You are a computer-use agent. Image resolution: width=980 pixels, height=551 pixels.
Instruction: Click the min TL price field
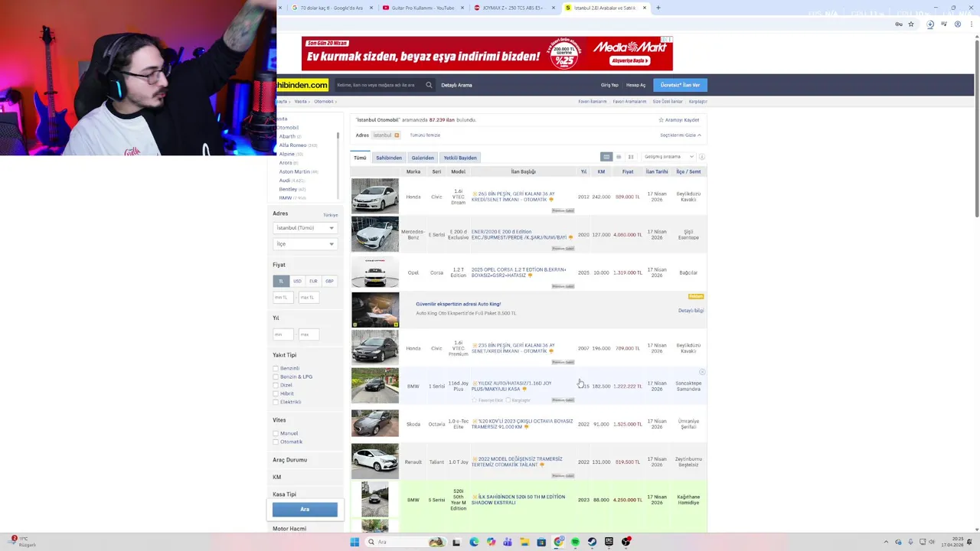pos(282,297)
